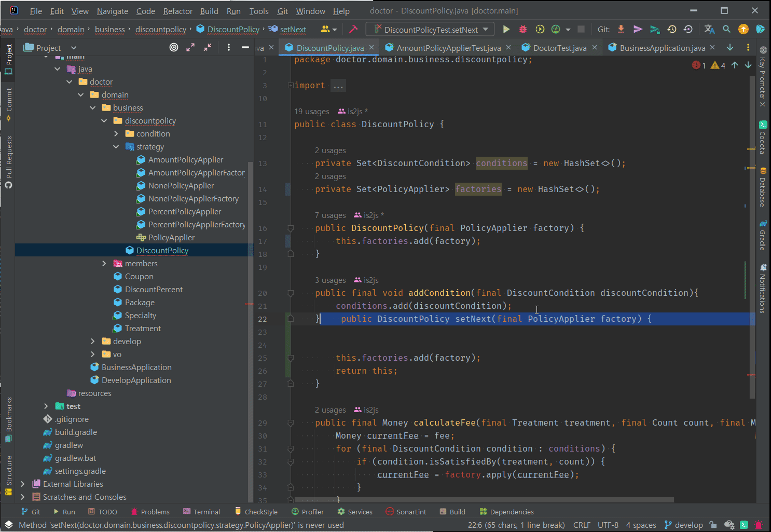This screenshot has width=771, height=532.
Task: Build the project using the hammer icon
Action: coord(353,30)
